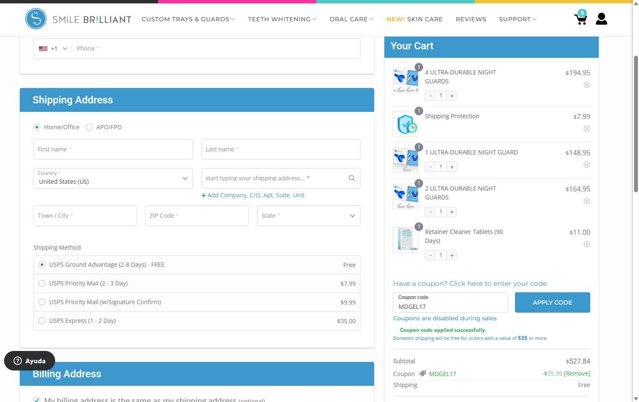Click the Coupon code field
Screen dimensions: 639x402
450,303
